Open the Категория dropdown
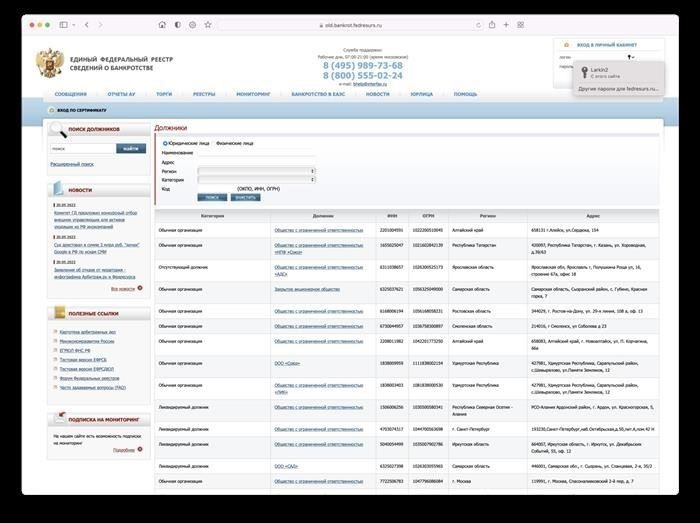700x523 pixels. [x=256, y=179]
